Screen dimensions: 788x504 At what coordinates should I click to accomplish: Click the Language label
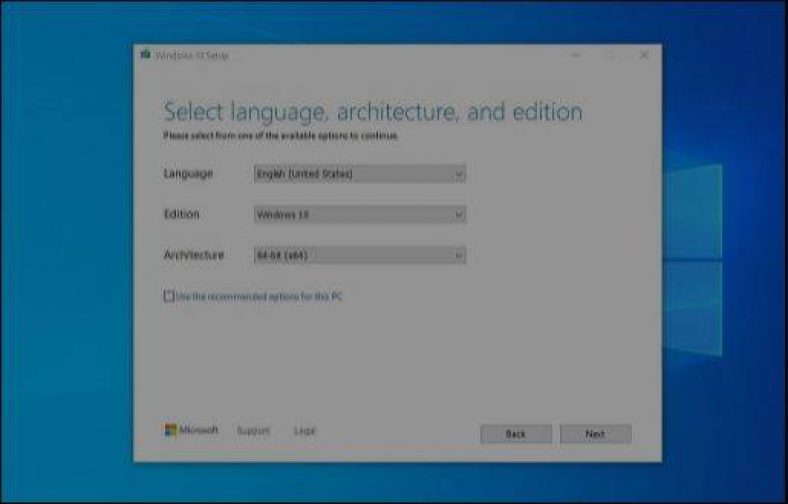coord(188,174)
